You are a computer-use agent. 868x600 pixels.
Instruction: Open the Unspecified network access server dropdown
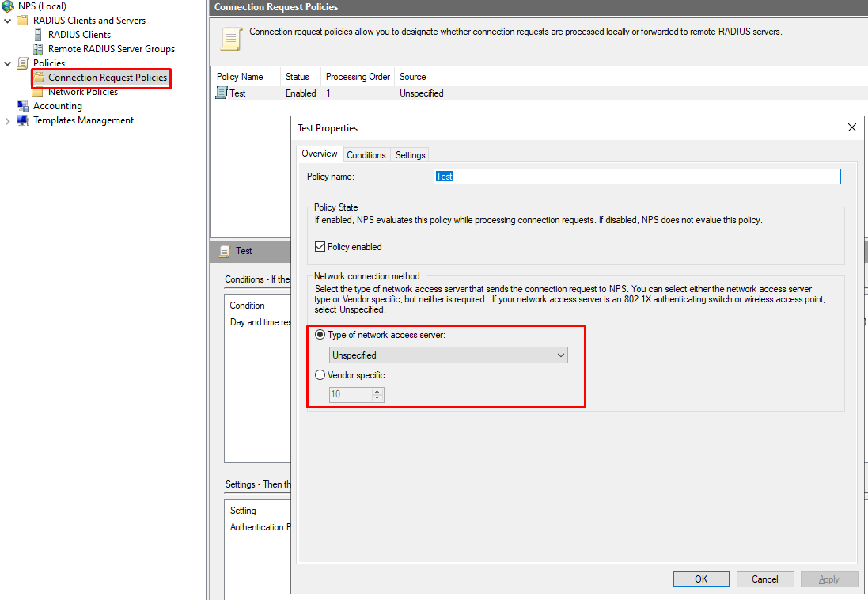[x=449, y=355]
